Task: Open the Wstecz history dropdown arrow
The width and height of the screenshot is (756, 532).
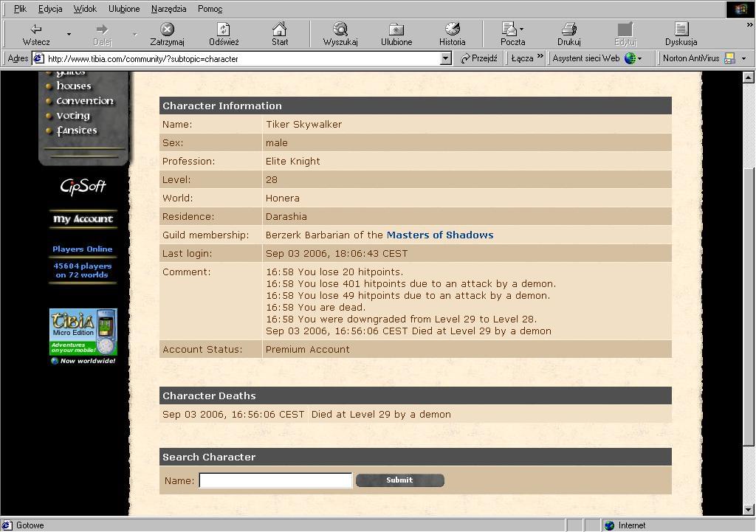Action: [x=69, y=34]
